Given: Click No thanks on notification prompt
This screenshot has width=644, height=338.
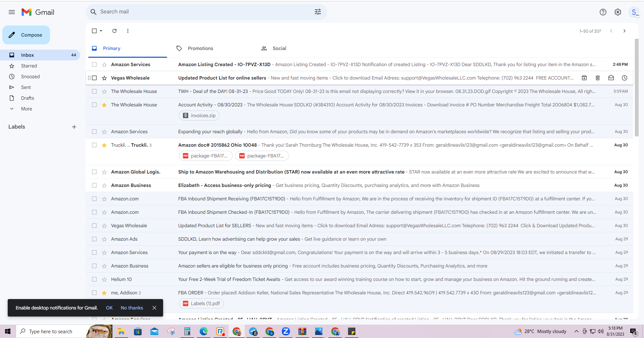Looking at the screenshot, I should click(132, 308).
